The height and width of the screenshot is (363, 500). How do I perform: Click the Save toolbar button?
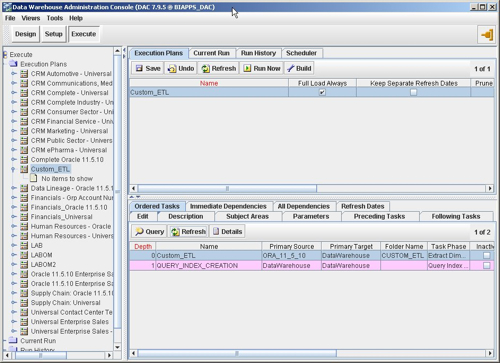point(148,68)
